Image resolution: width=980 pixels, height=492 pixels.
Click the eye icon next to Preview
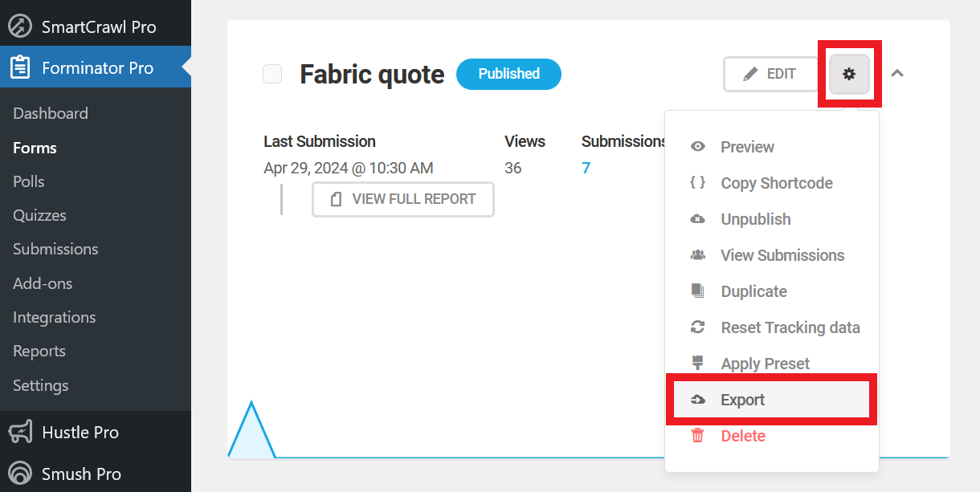coord(698,147)
